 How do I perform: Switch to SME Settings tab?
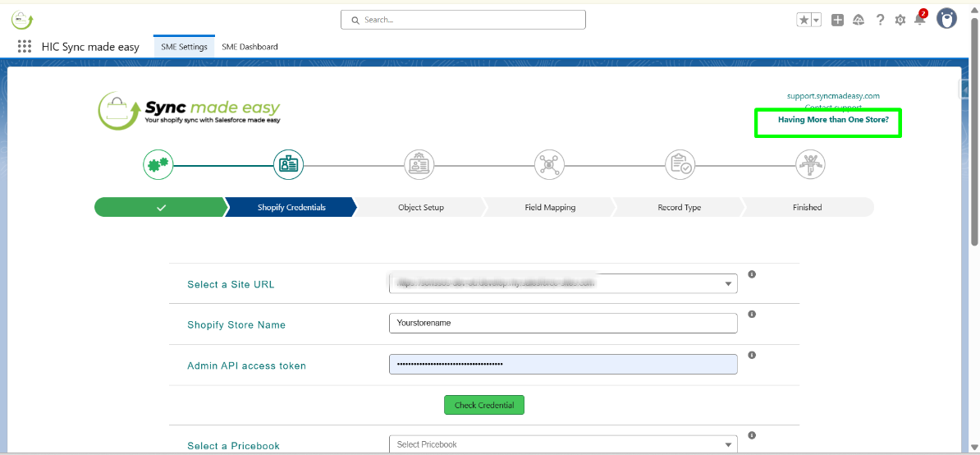click(185, 47)
